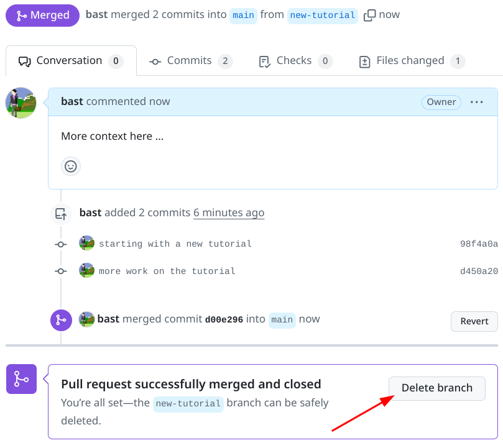Viewport: 503px width, 448px height.
Task: Click bast's large avatar beside comment
Action: (21, 103)
